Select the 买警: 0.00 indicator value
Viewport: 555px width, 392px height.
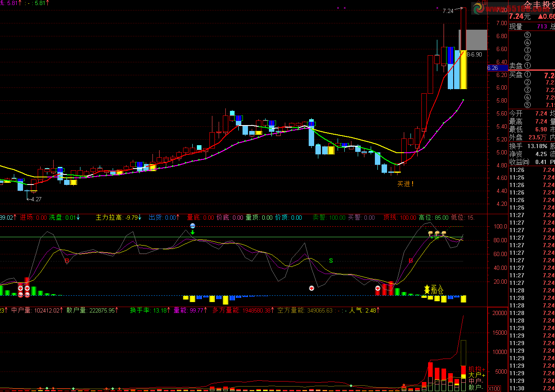361,218
